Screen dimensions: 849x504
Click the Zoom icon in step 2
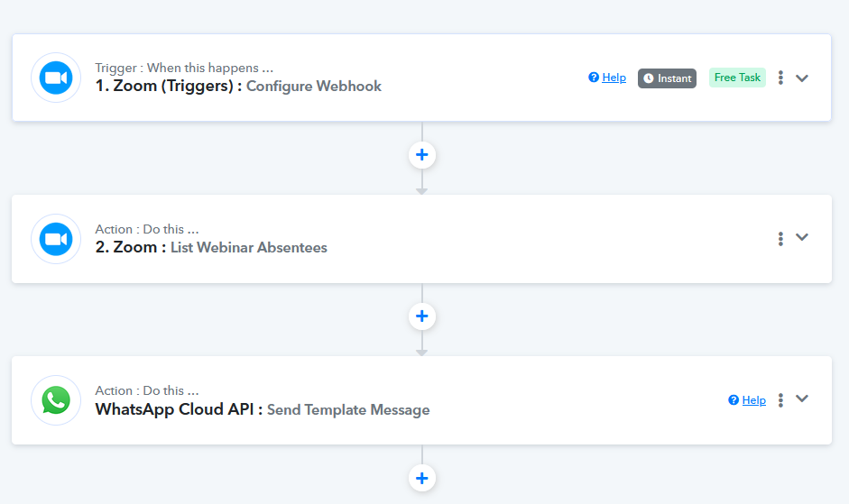tap(56, 239)
